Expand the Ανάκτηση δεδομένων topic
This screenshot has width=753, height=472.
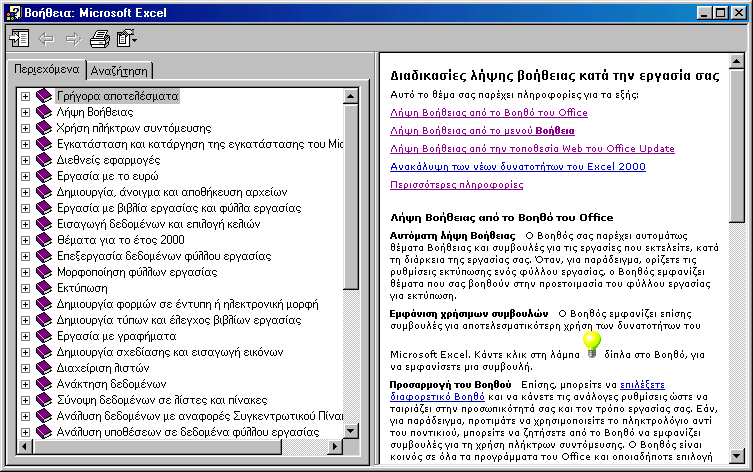(x=25, y=384)
